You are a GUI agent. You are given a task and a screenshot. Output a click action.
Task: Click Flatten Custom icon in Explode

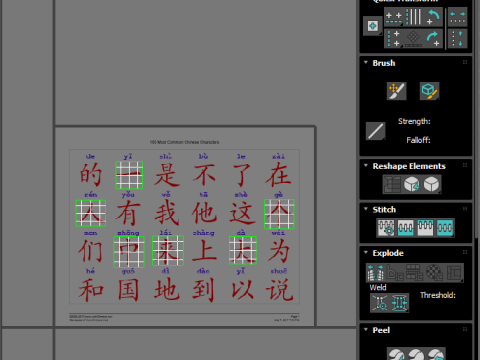[x=454, y=273]
